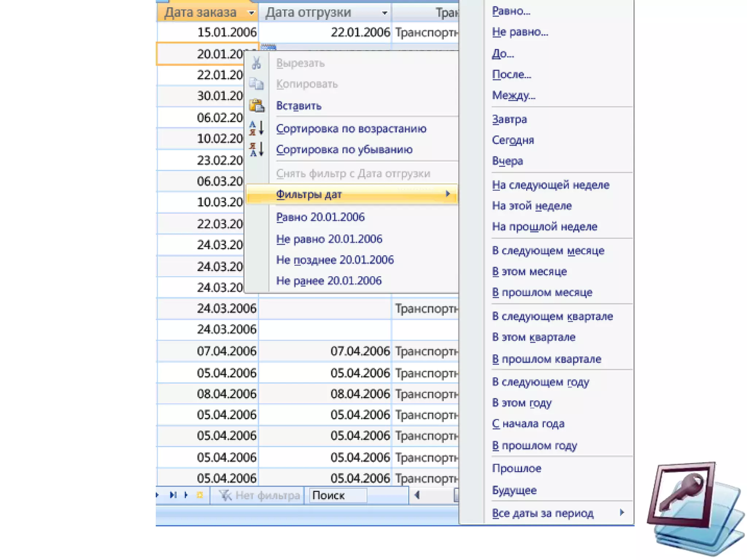
Task: Click the new record star icon
Action: click(200, 495)
